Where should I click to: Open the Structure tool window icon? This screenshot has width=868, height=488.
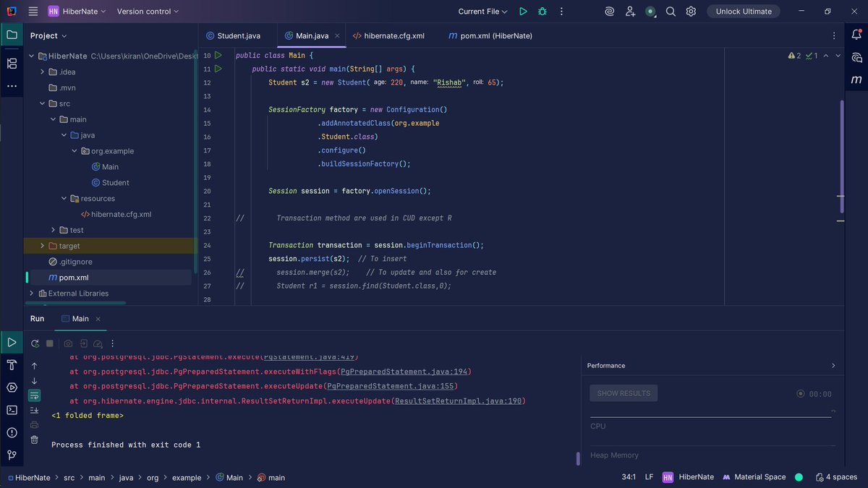[x=12, y=64]
